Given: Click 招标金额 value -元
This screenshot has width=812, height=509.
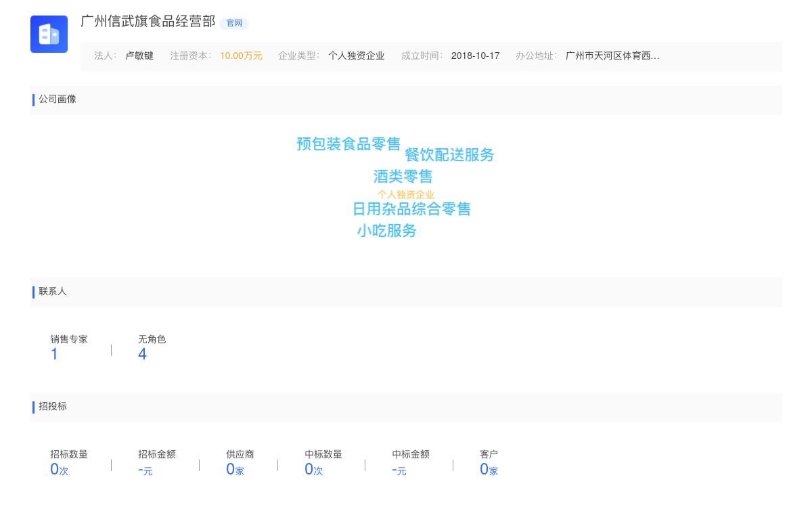Looking at the screenshot, I should point(145,470).
